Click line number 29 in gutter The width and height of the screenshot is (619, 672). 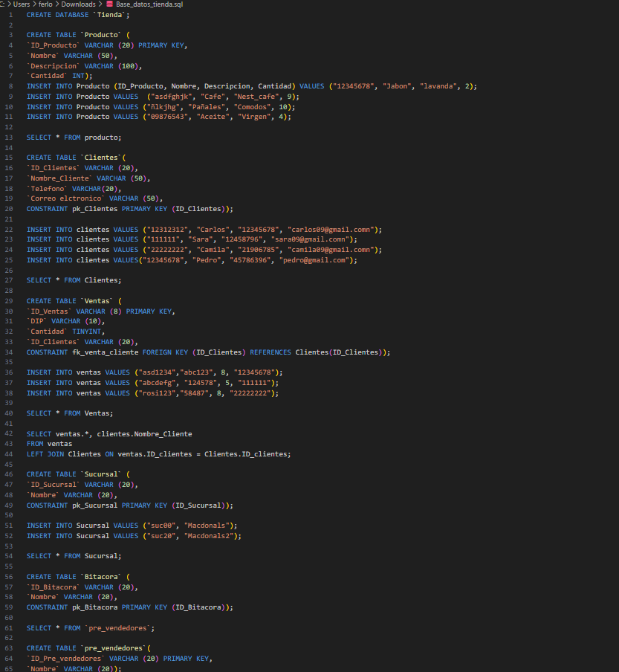(x=9, y=301)
